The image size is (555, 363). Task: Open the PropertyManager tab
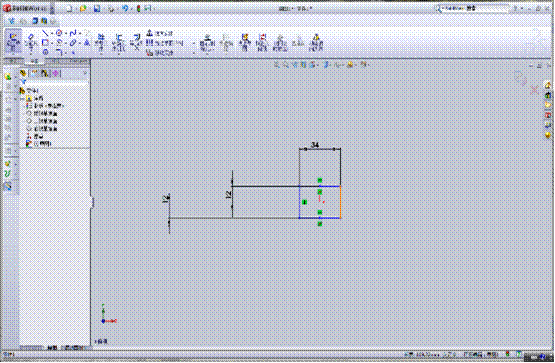click(34, 73)
